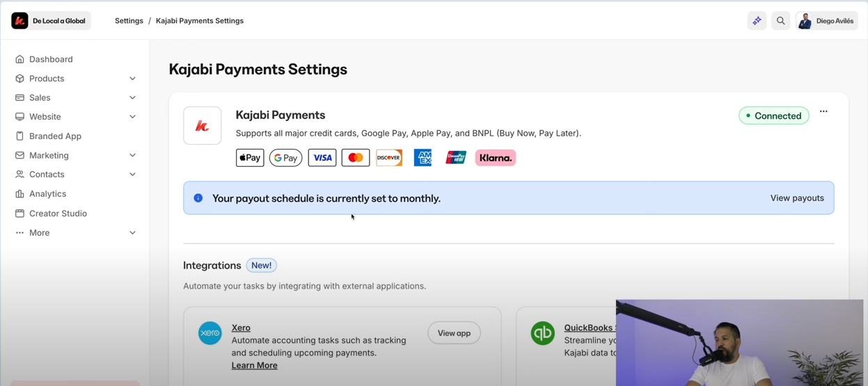Click the Website monitor icon
868x386 pixels.
point(19,117)
